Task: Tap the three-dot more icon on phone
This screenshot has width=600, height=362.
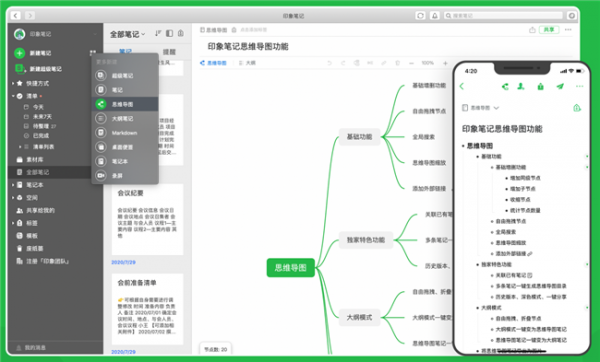Action: click(x=579, y=86)
